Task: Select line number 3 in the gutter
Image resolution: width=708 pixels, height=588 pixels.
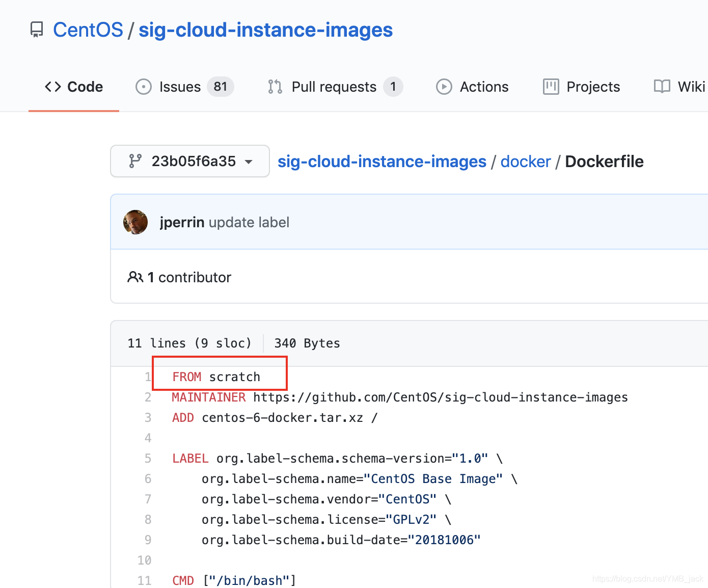Action: [148, 417]
